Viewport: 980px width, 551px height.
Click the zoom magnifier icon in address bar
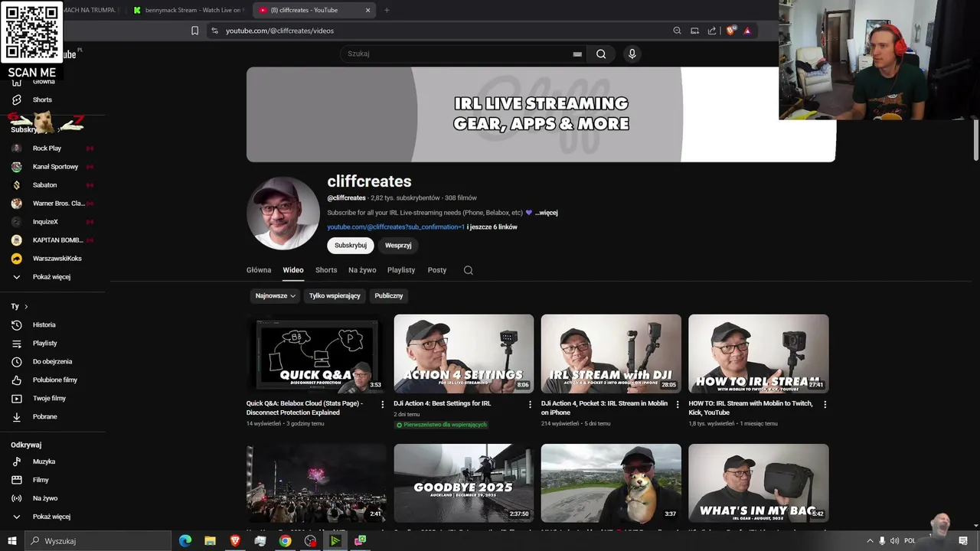[x=677, y=31]
